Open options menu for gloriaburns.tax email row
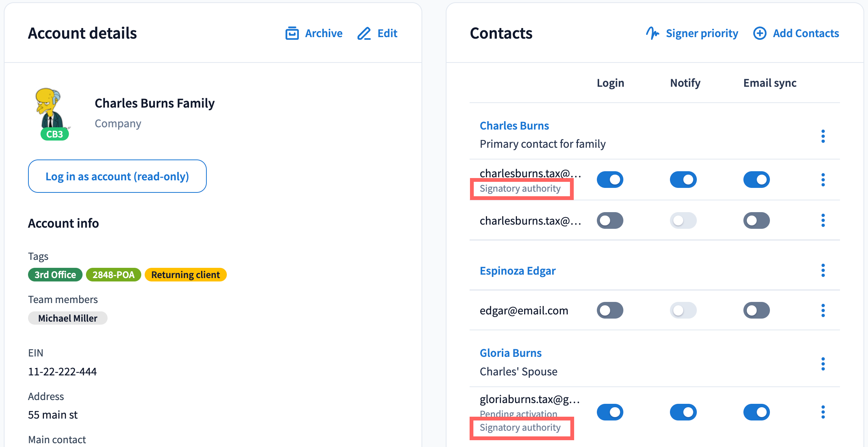868x447 pixels. (823, 412)
